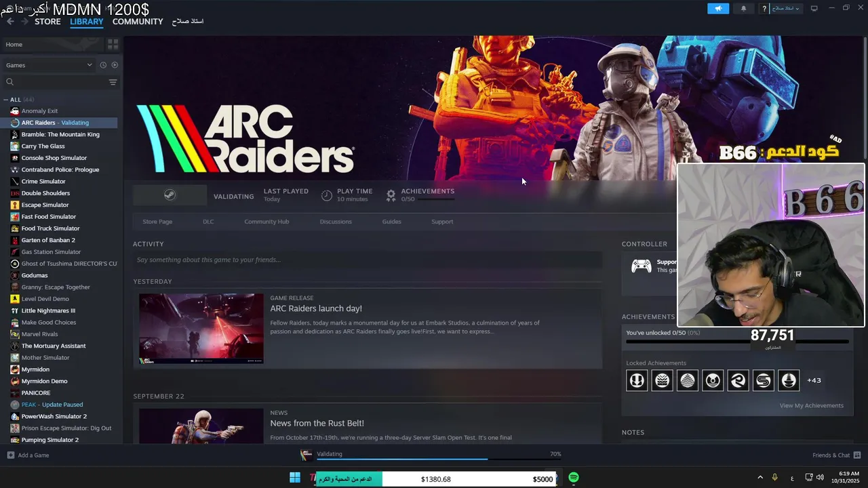
Task: Select PANICORE in the list
Action: click(36, 393)
